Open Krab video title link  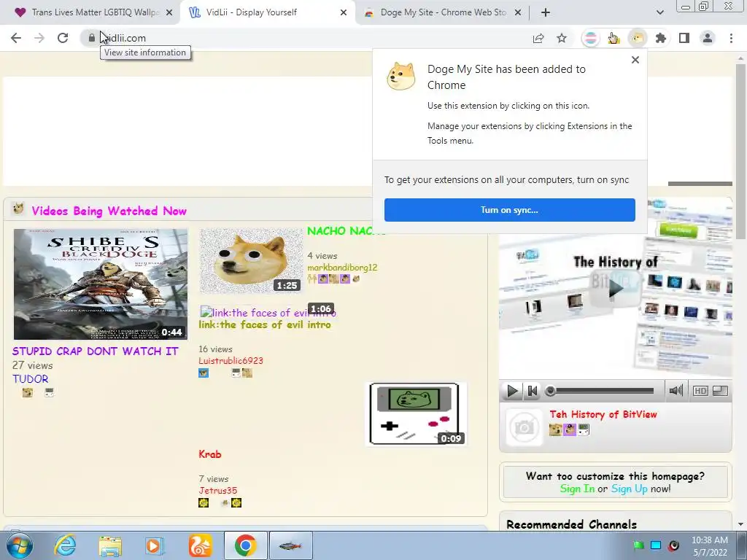210,454
